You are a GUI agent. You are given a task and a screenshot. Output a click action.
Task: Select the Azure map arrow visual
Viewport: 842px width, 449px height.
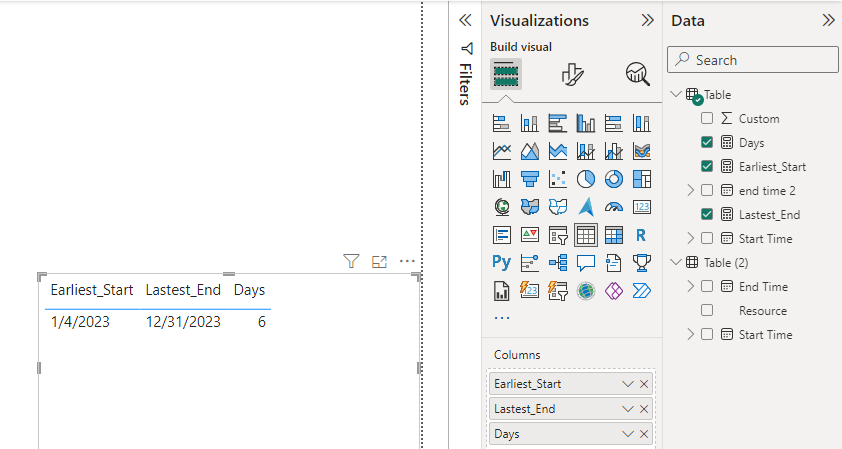click(585, 207)
